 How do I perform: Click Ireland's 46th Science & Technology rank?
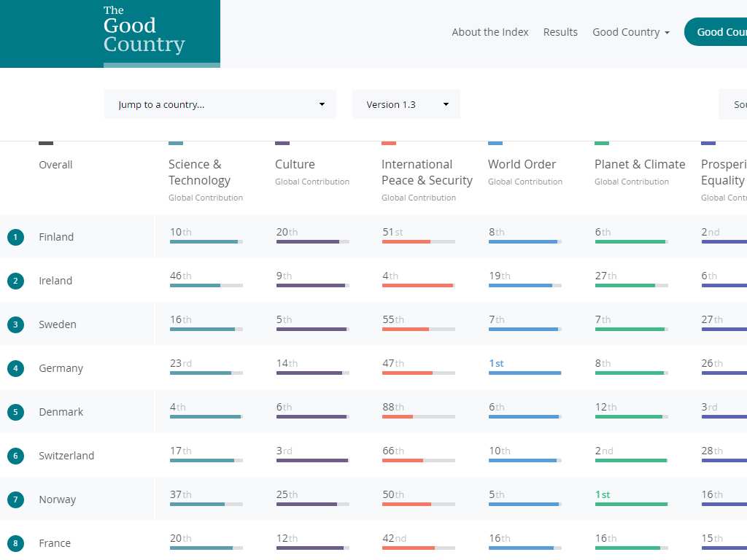pyautogui.click(x=181, y=276)
